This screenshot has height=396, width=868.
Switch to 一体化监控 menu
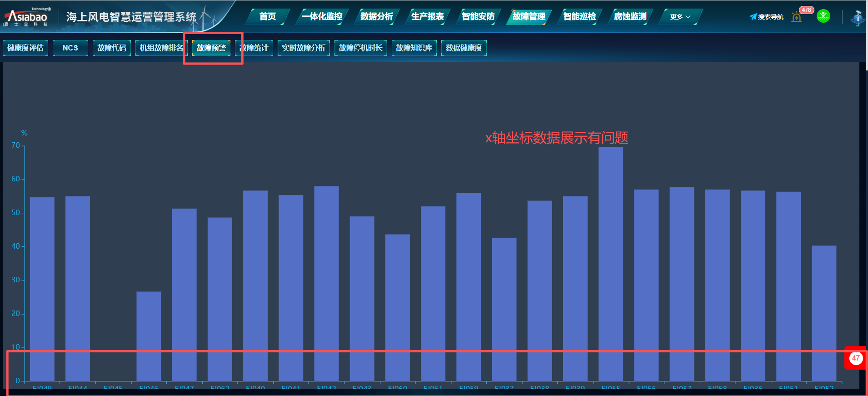[x=322, y=17]
